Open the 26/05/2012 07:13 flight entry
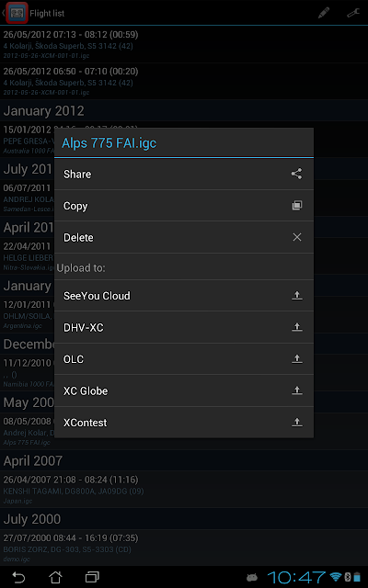 184,44
